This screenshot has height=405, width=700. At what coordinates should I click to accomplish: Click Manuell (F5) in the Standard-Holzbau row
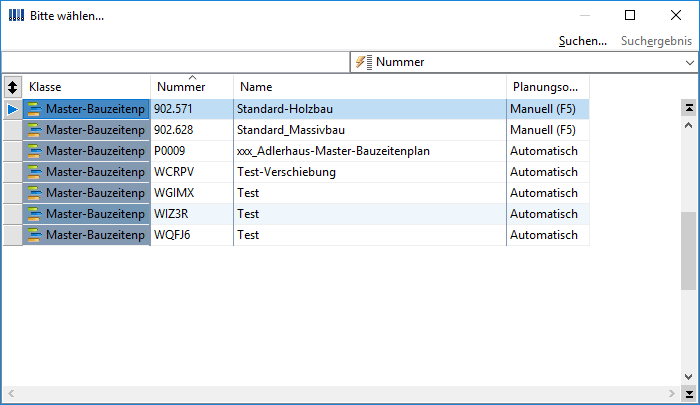pos(543,109)
